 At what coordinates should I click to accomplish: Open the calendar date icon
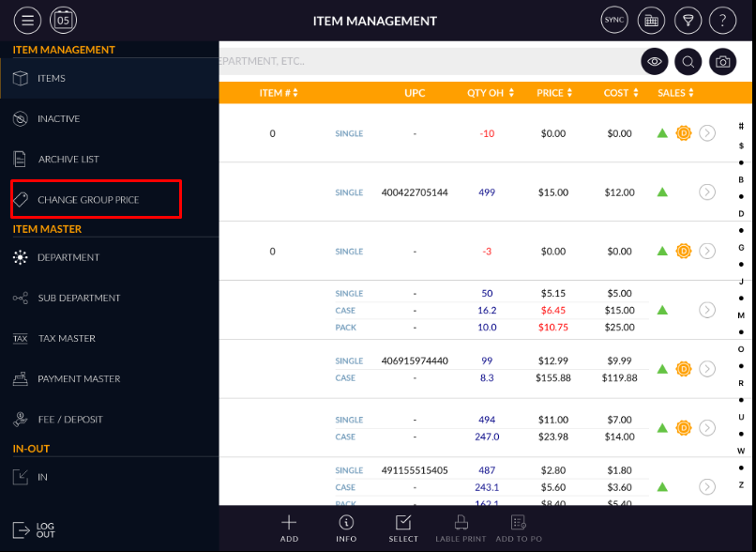pos(64,21)
